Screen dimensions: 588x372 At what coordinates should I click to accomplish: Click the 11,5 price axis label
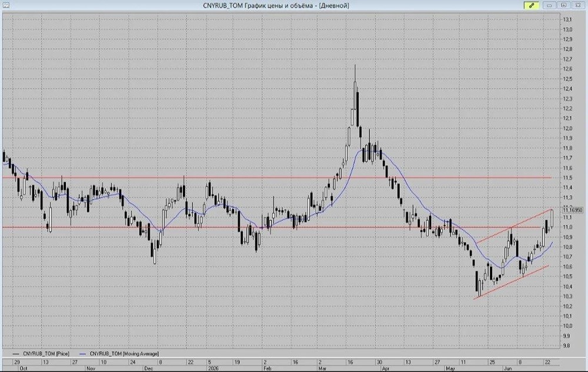click(567, 177)
